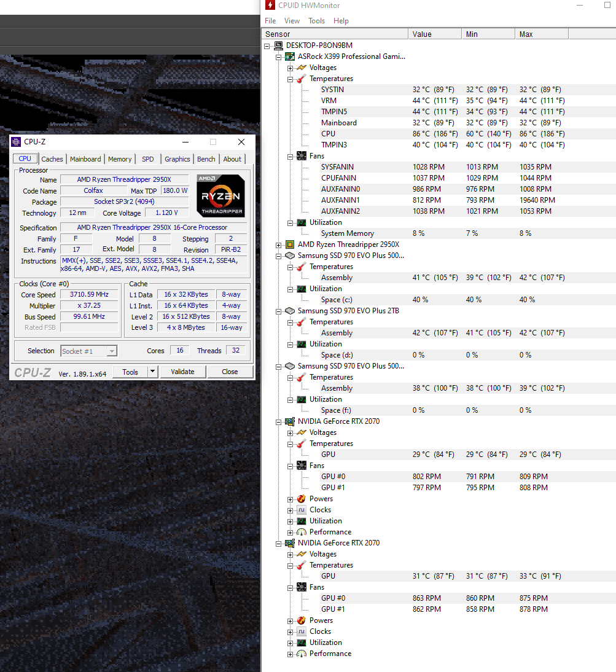
Task: Open the SPD tab in CPU-Z
Action: pos(148,159)
